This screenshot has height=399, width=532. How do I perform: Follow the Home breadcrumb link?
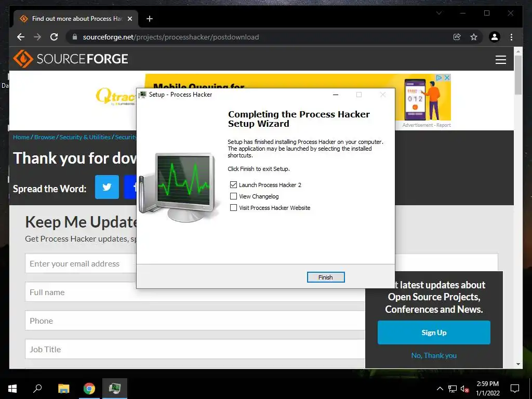21,137
